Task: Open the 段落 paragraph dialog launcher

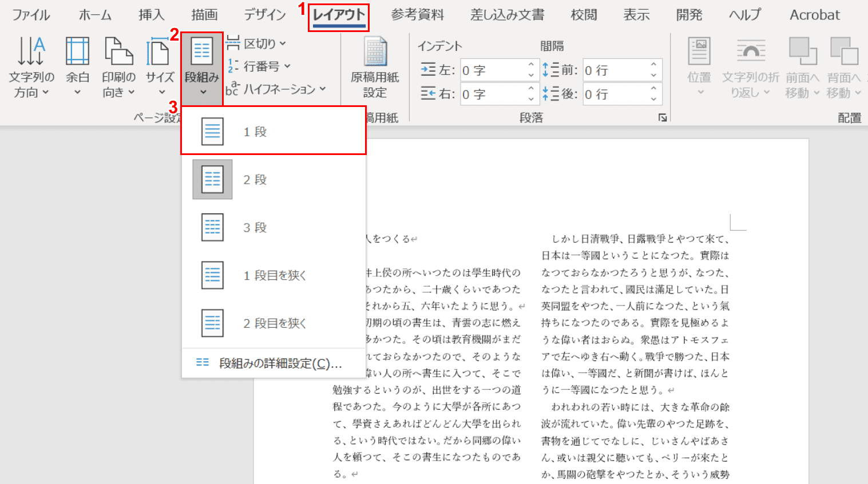Action: [663, 118]
